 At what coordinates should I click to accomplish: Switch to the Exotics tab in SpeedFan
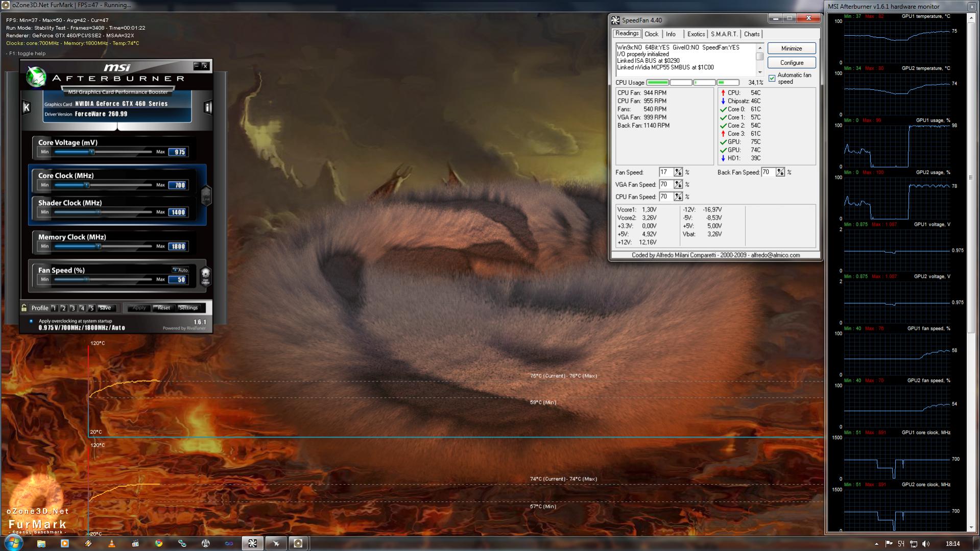point(696,34)
